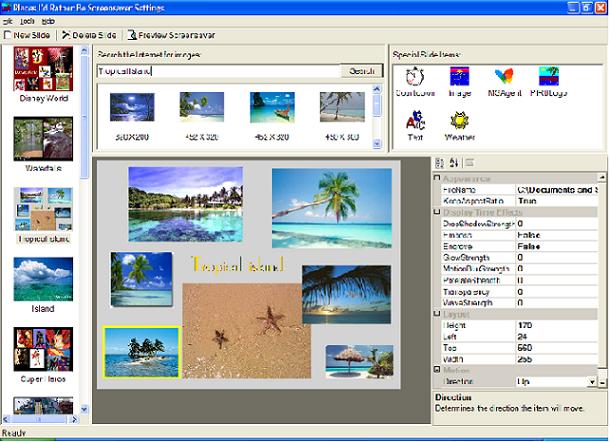Click the Property Pages icon in grid toolbar
The height and width of the screenshot is (442, 610).
click(470, 163)
